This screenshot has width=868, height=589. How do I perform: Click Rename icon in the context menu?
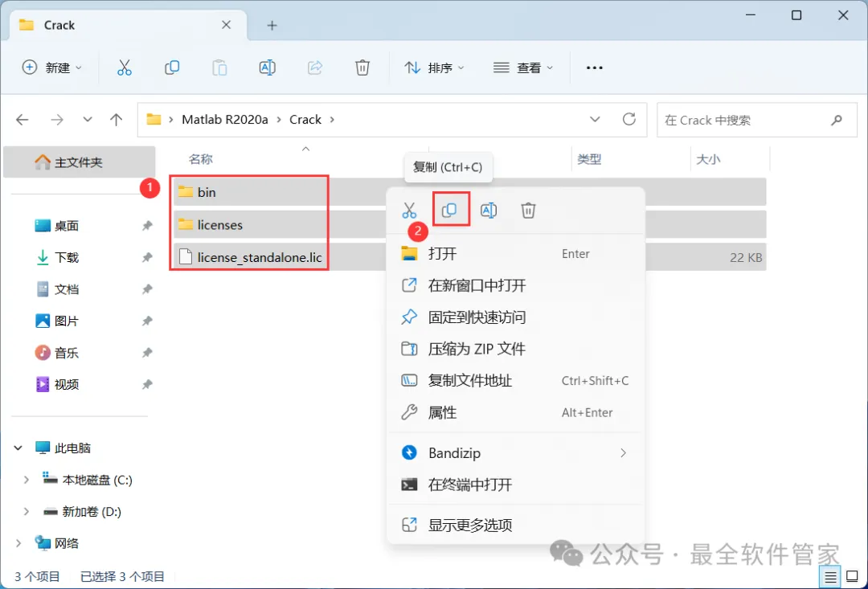coord(489,211)
